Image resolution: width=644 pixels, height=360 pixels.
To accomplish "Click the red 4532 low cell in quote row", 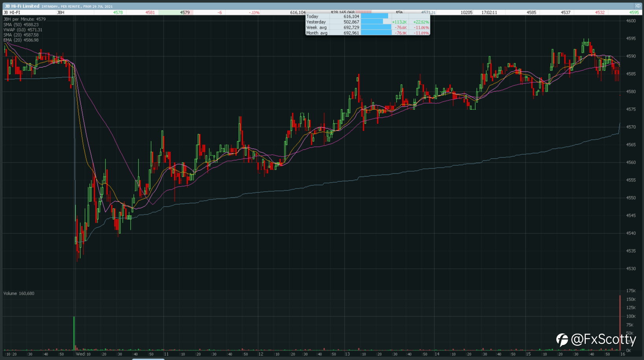I will [600, 13].
